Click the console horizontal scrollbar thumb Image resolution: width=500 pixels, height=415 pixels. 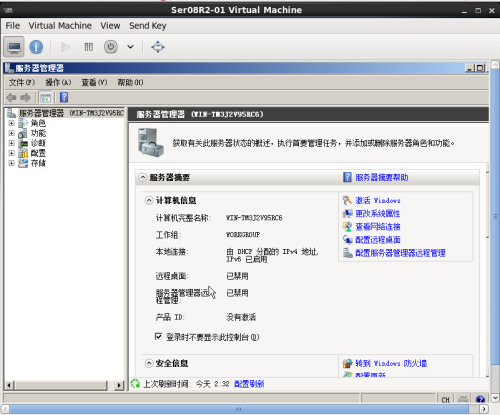click(239, 409)
